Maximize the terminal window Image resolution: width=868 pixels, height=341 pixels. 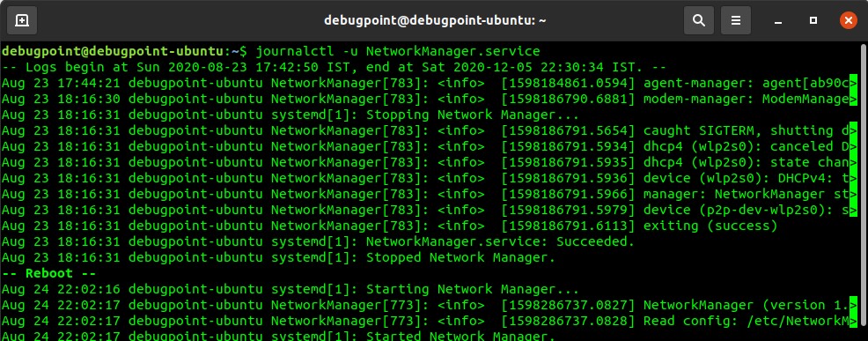[x=813, y=20]
